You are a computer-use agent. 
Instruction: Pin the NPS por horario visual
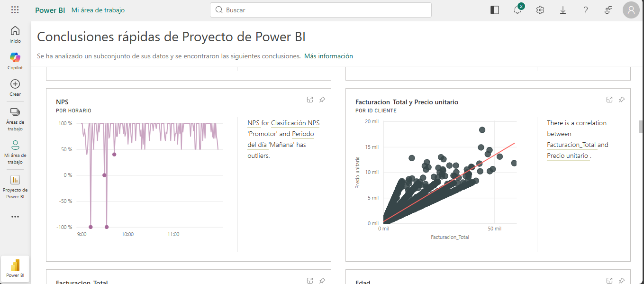[x=322, y=100]
